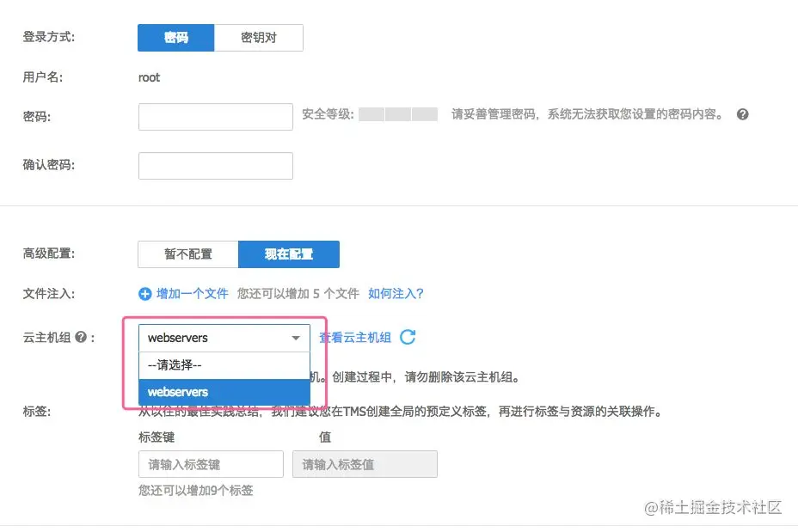Click the refresh icon next to 查看云主机组
The height and width of the screenshot is (532, 798).
(x=408, y=337)
